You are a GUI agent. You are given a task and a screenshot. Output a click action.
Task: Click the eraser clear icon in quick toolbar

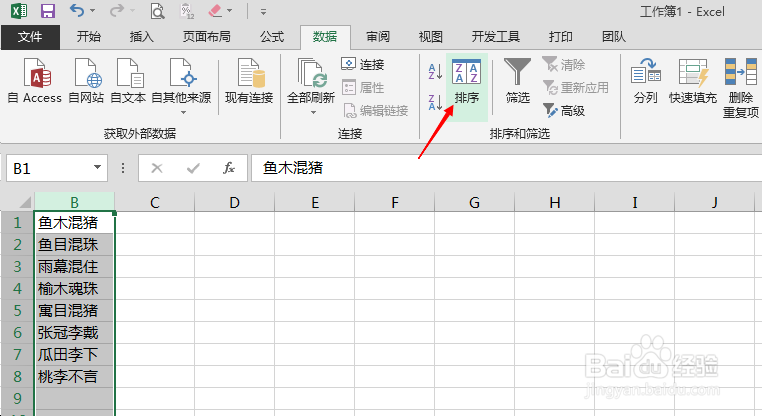point(215,11)
